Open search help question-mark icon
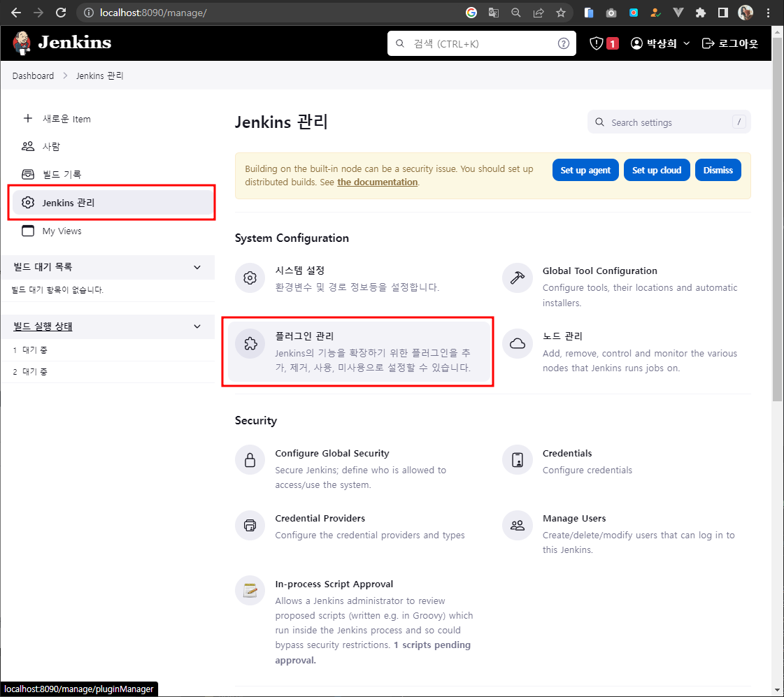 click(564, 43)
